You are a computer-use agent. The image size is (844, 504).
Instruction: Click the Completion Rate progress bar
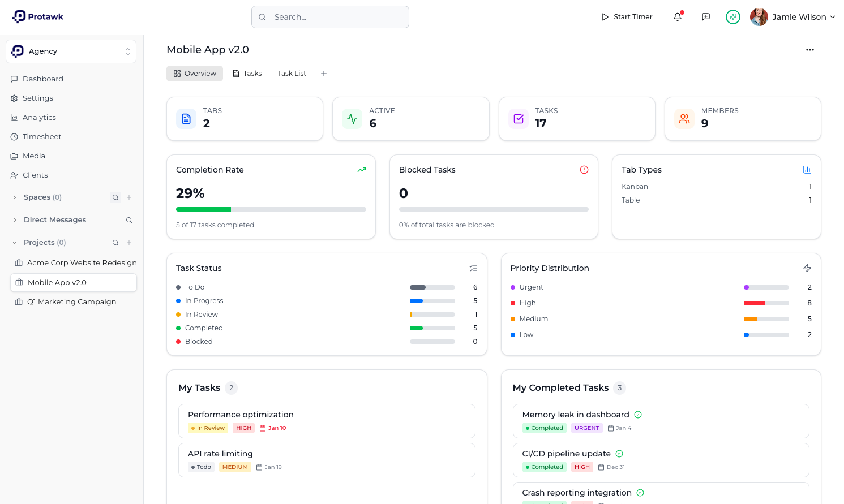pyautogui.click(x=271, y=209)
